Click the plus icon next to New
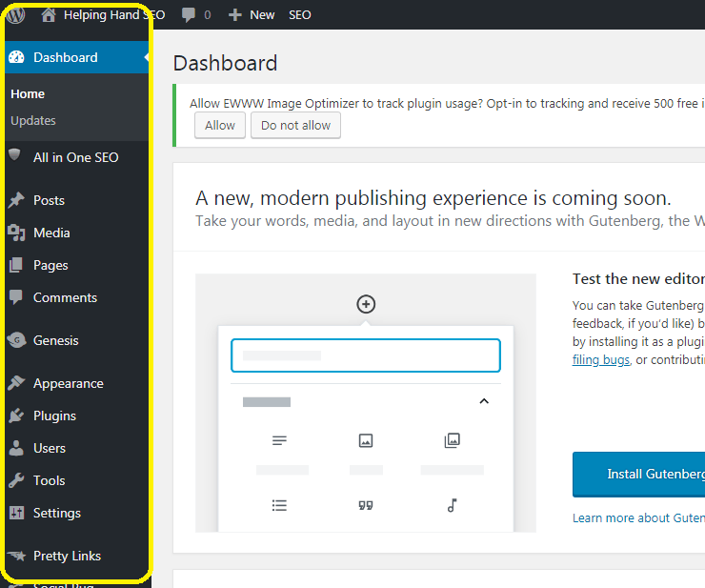This screenshot has height=588, width=705. point(235,15)
